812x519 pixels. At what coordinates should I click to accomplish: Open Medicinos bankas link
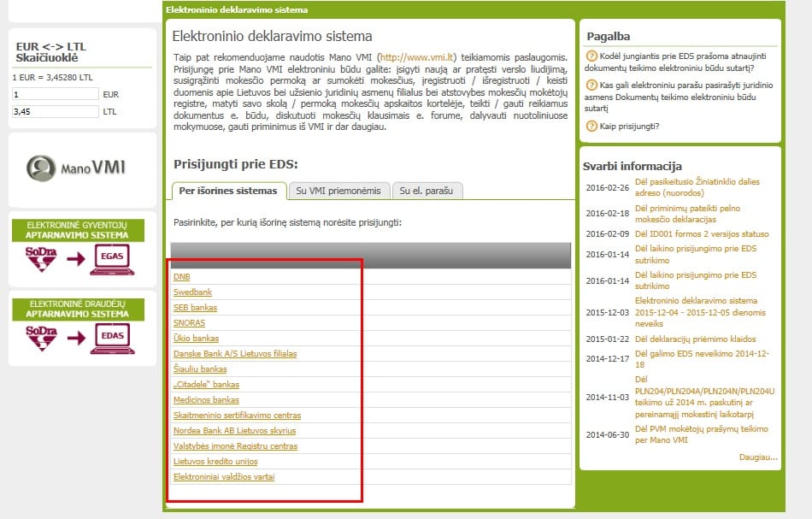[x=207, y=400]
